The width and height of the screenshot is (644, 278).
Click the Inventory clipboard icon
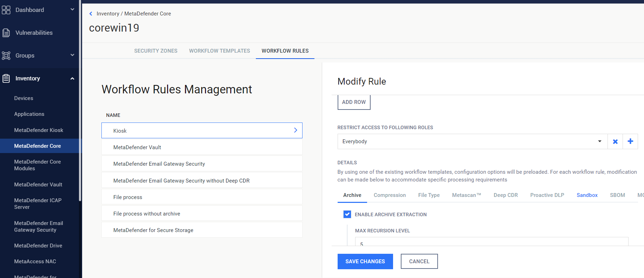point(6,78)
